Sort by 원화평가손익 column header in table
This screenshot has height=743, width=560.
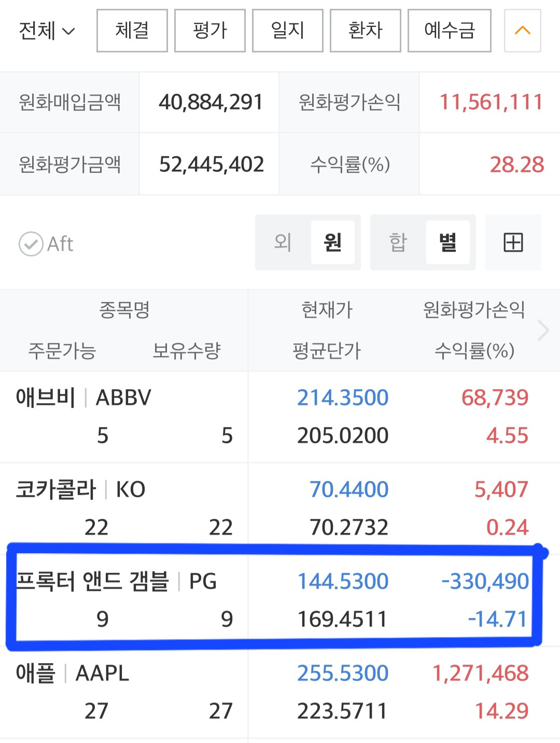click(x=474, y=310)
